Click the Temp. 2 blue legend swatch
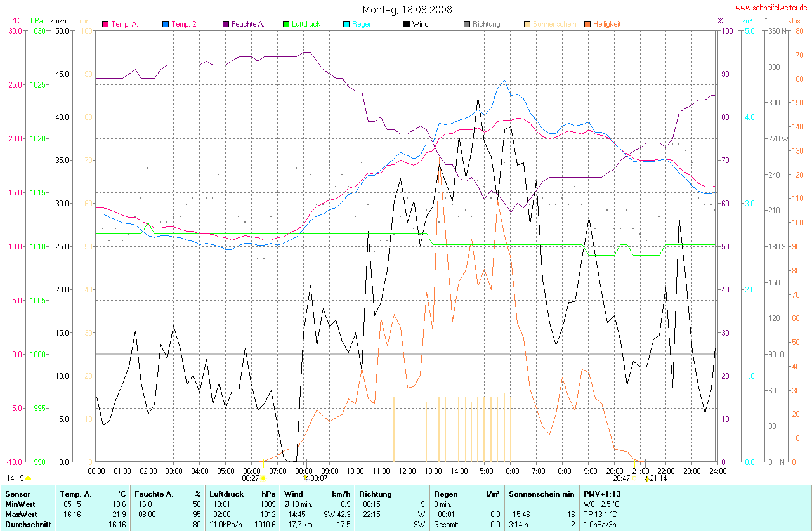This screenshot has width=812, height=531. (166, 24)
